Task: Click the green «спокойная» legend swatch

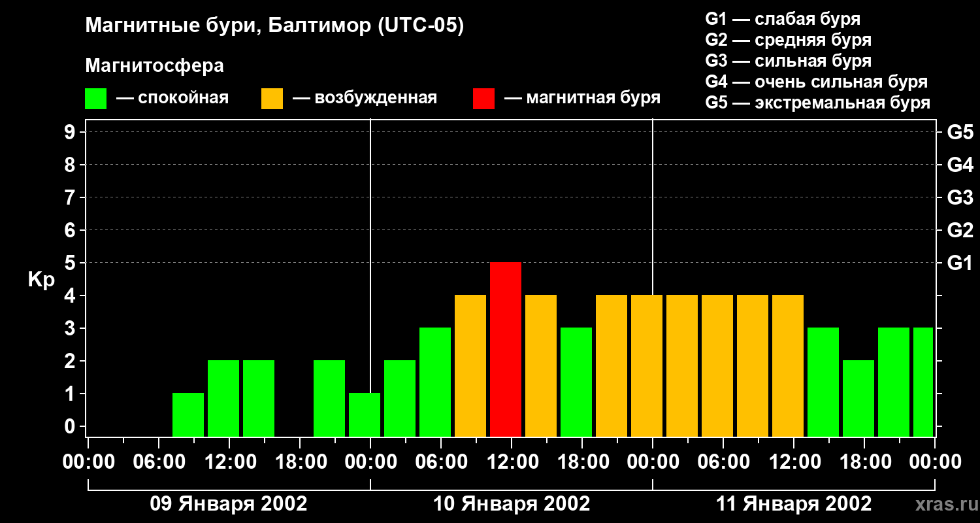Action: [x=95, y=99]
